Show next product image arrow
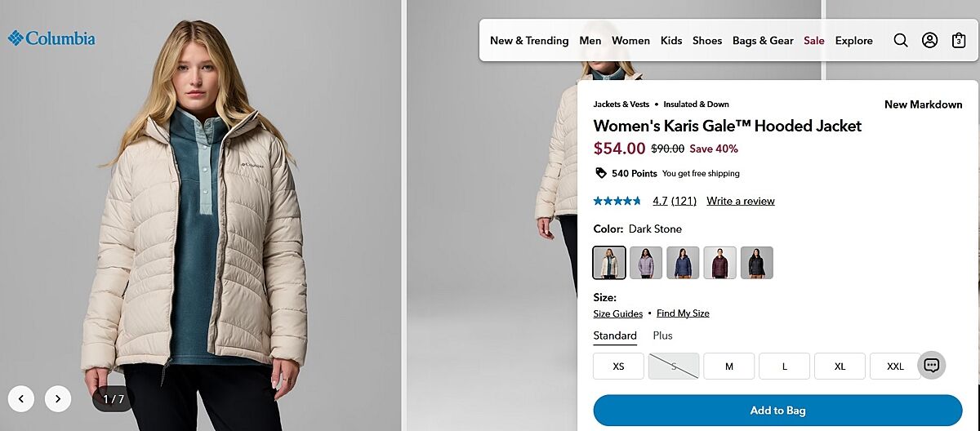 [x=57, y=399]
